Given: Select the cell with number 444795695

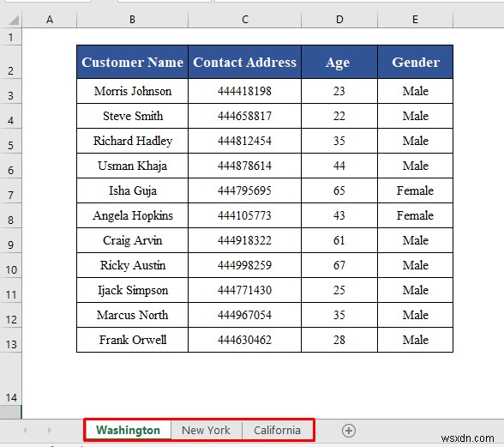Looking at the screenshot, I should [244, 190].
